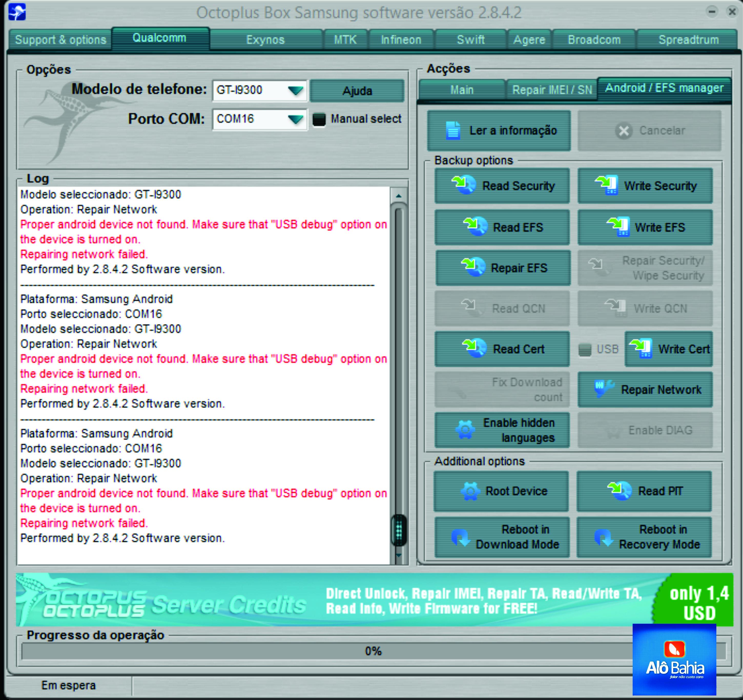Open the Agere tab
Screen dimensions: 743x700
pyautogui.click(x=529, y=40)
